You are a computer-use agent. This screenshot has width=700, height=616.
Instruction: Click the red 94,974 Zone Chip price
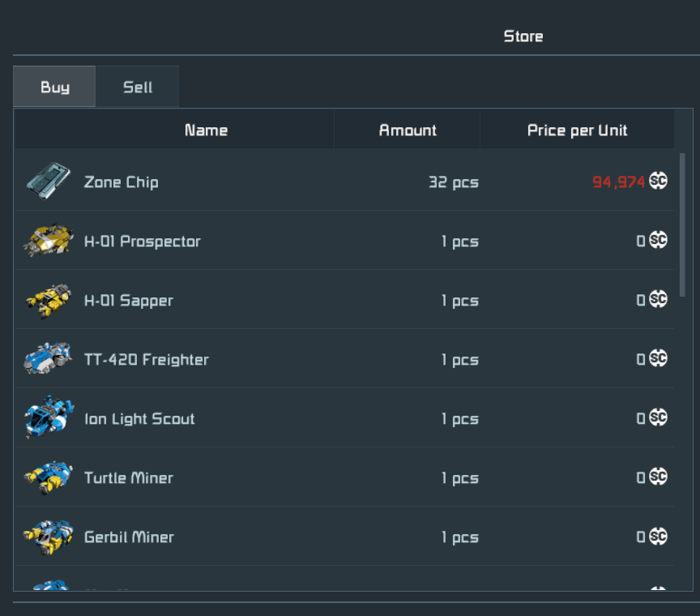click(618, 182)
